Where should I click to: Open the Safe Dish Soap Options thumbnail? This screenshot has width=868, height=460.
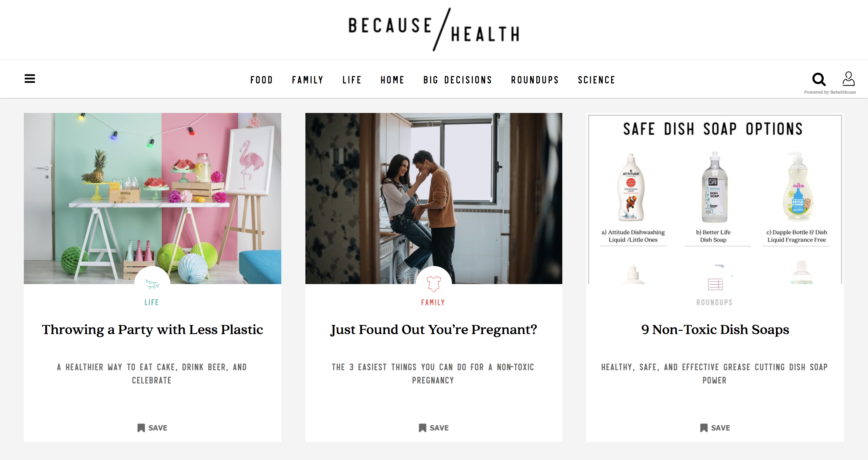click(715, 198)
